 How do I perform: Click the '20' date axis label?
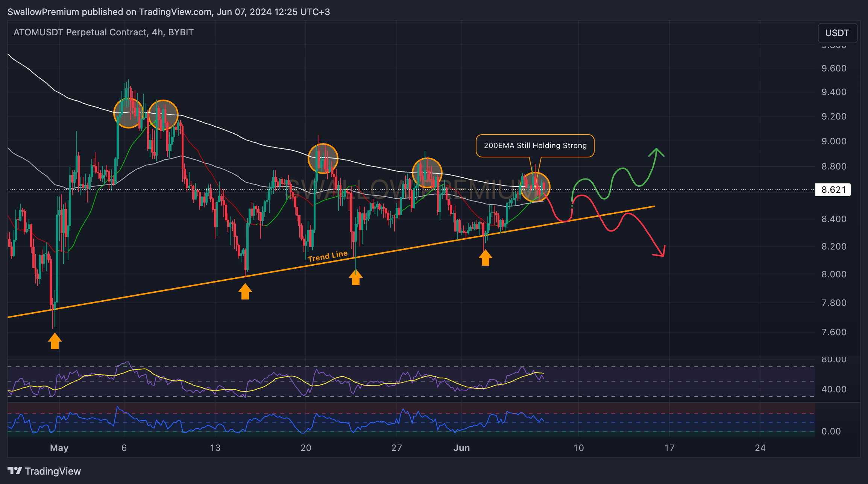click(306, 448)
